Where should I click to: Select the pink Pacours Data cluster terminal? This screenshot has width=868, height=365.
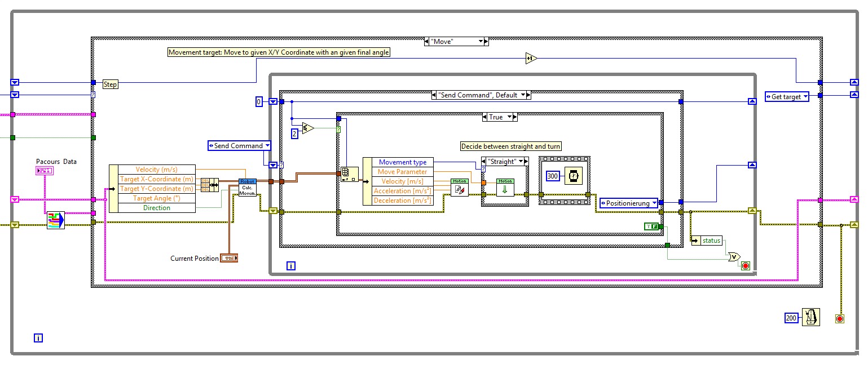[45, 170]
